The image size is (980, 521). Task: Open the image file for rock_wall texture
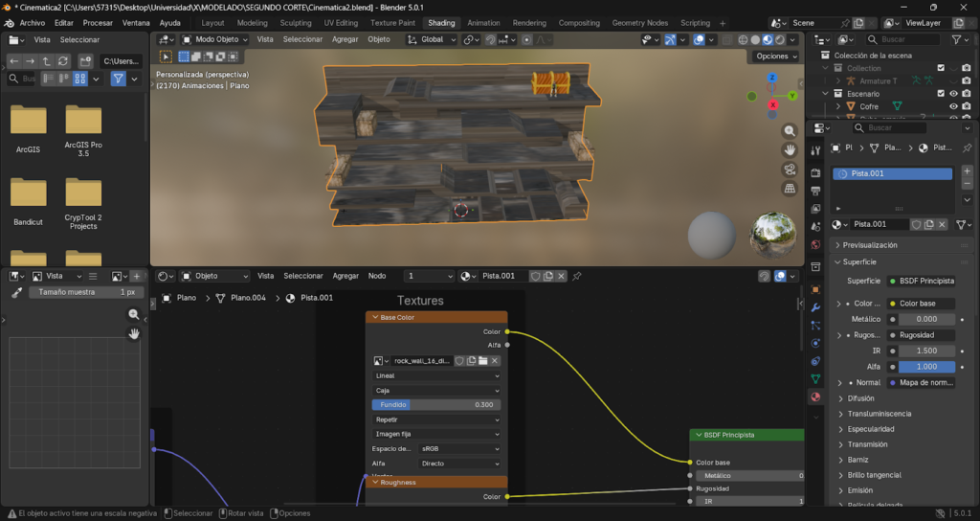pyautogui.click(x=483, y=361)
